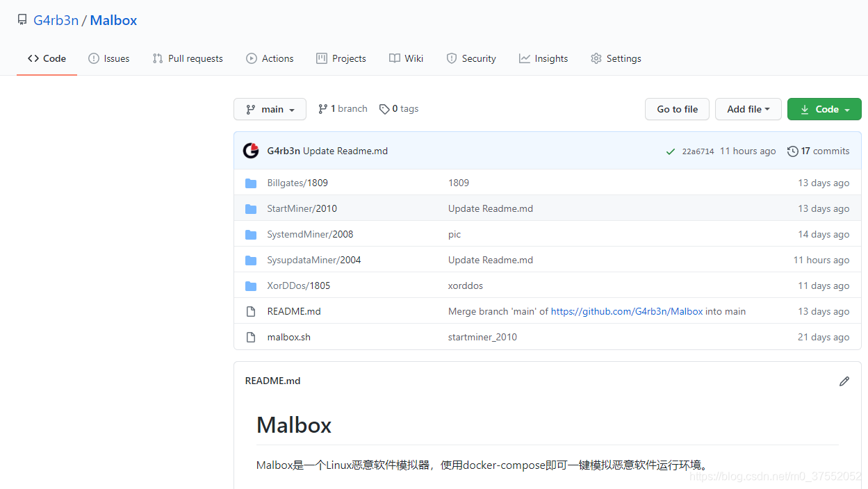Click the 11 hours ago commit time

click(x=748, y=151)
